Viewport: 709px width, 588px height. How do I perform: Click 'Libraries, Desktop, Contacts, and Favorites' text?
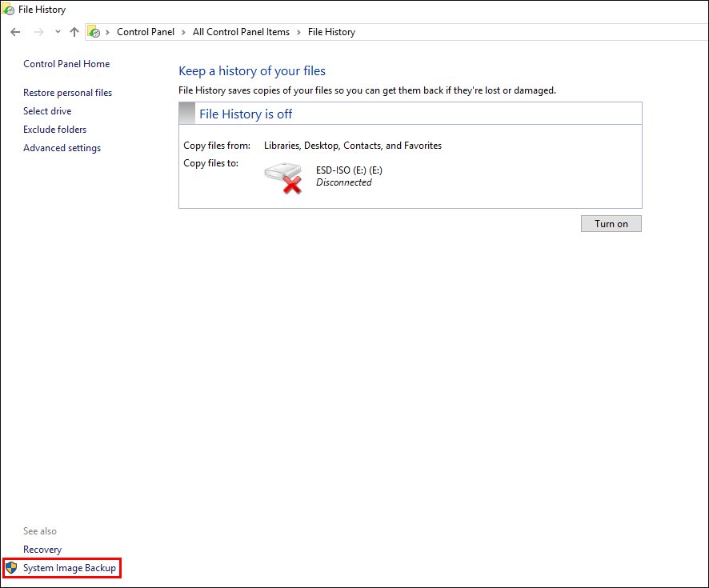coord(353,146)
